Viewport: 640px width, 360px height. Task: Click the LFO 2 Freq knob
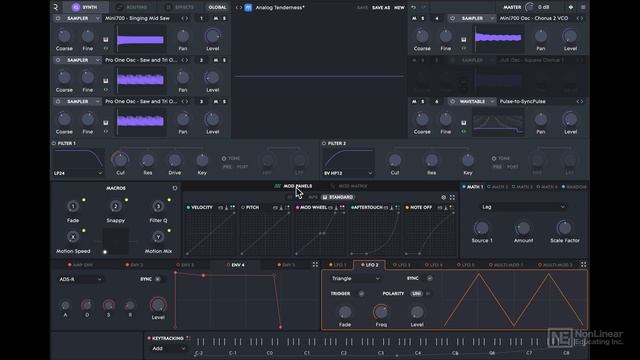[381, 312]
